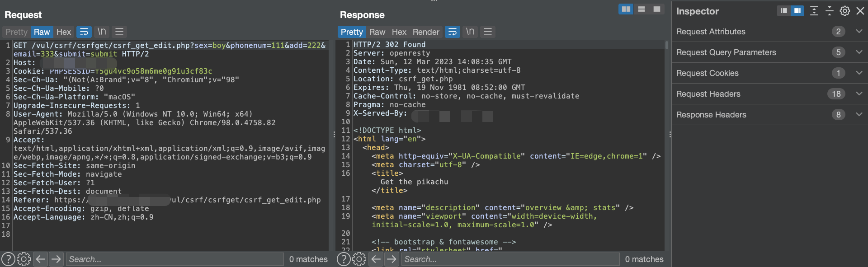Select the Pretty tab in Response panel
Image resolution: width=868 pixels, height=267 pixels.
352,32
